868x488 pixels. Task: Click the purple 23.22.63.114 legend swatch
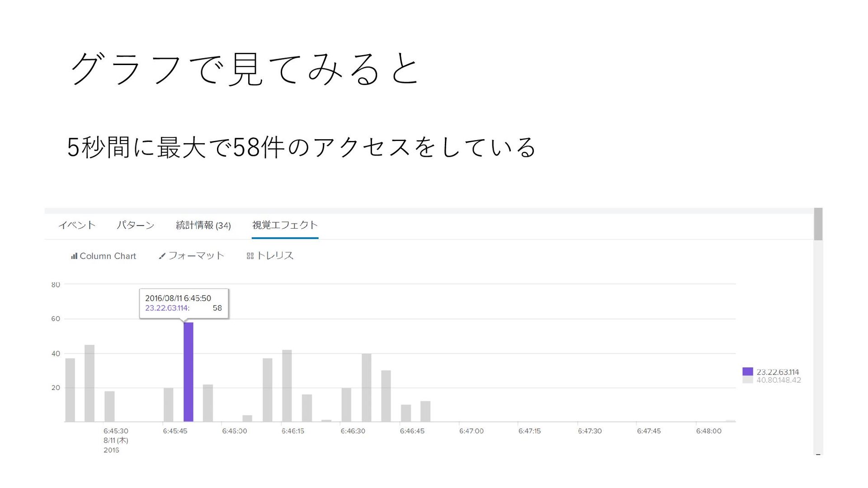[748, 371]
